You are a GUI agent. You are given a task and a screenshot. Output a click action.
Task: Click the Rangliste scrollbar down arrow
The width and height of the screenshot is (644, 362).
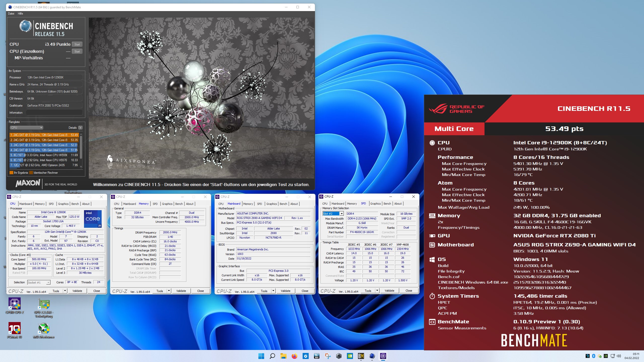click(81, 166)
